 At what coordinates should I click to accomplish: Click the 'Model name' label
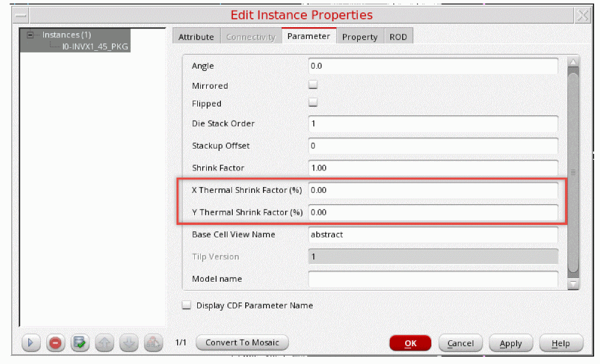click(217, 279)
